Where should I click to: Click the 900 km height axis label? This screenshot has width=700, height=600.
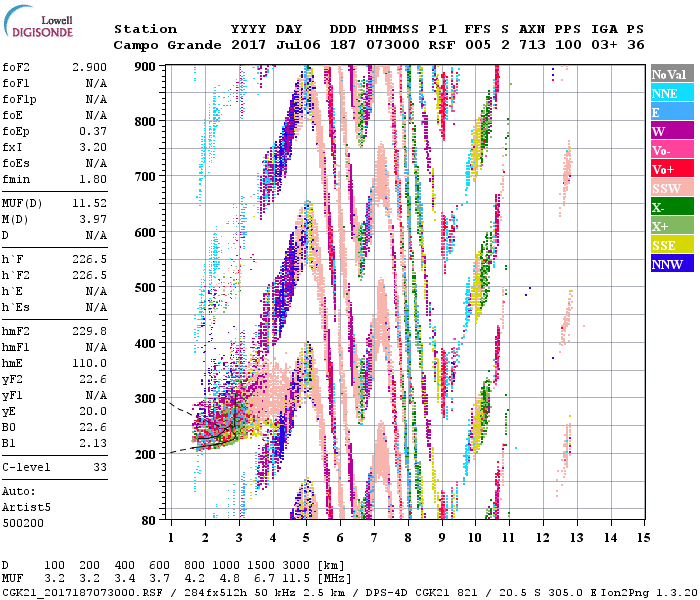(145, 67)
